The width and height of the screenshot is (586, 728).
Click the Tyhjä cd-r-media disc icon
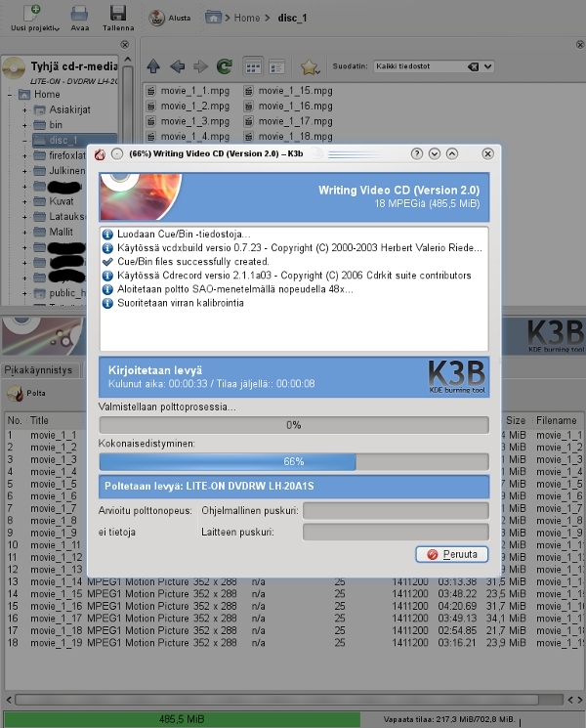point(14,68)
